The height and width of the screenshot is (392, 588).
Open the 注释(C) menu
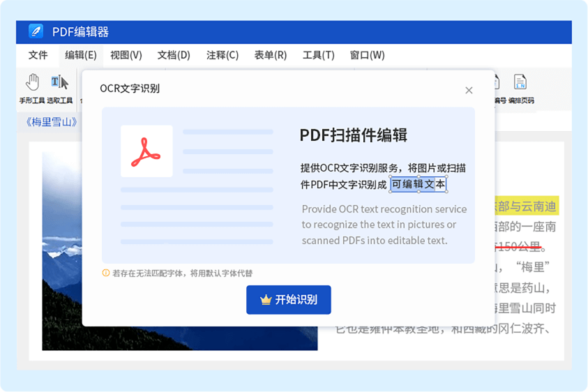[223, 55]
